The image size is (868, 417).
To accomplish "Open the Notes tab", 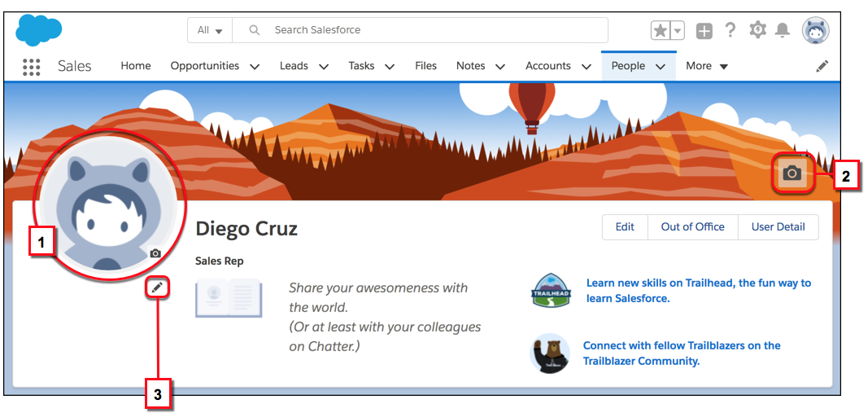I will pyautogui.click(x=470, y=66).
